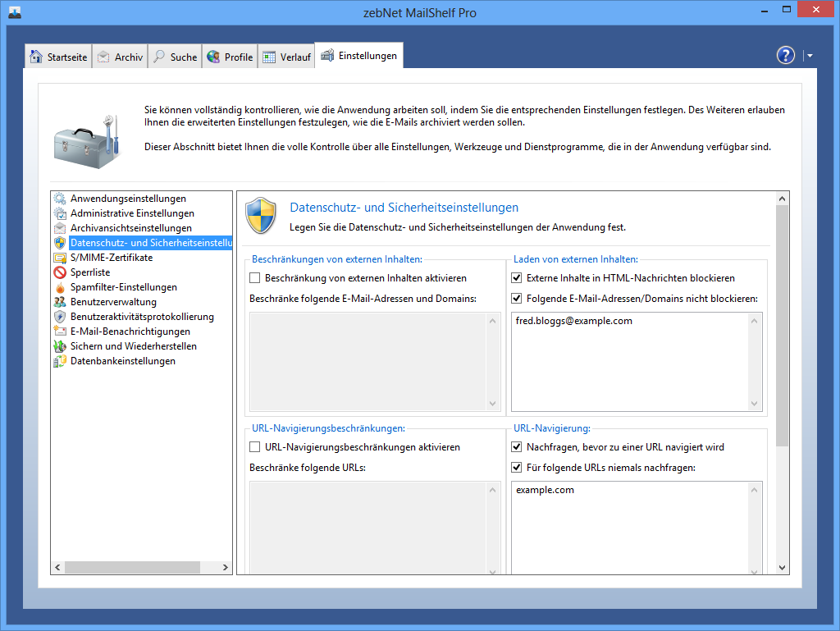Click the Benutzerverwaltung users icon
Viewport: 840px width, 631px height.
pos(60,302)
